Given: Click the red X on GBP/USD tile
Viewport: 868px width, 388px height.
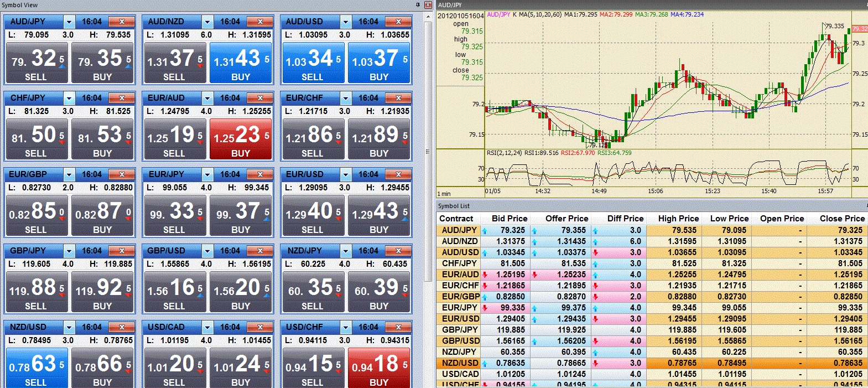Looking at the screenshot, I should coord(260,251).
